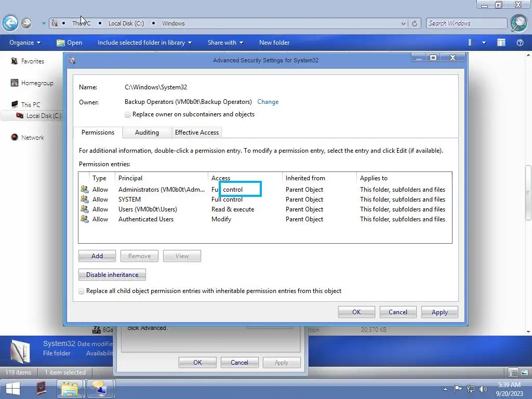Open the users-and-key taskbar application

100,389
